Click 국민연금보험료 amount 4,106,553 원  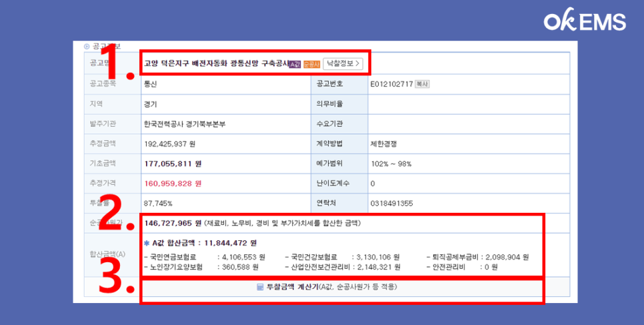tap(243, 257)
